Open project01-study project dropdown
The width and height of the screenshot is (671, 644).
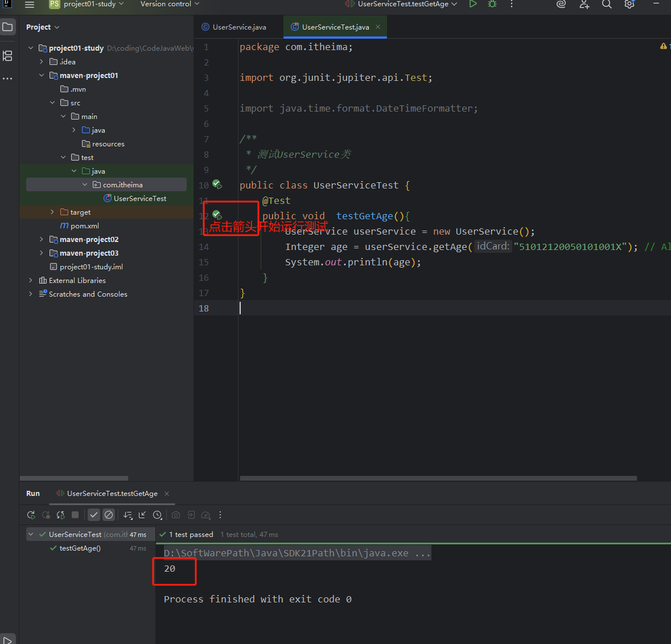tap(87, 5)
